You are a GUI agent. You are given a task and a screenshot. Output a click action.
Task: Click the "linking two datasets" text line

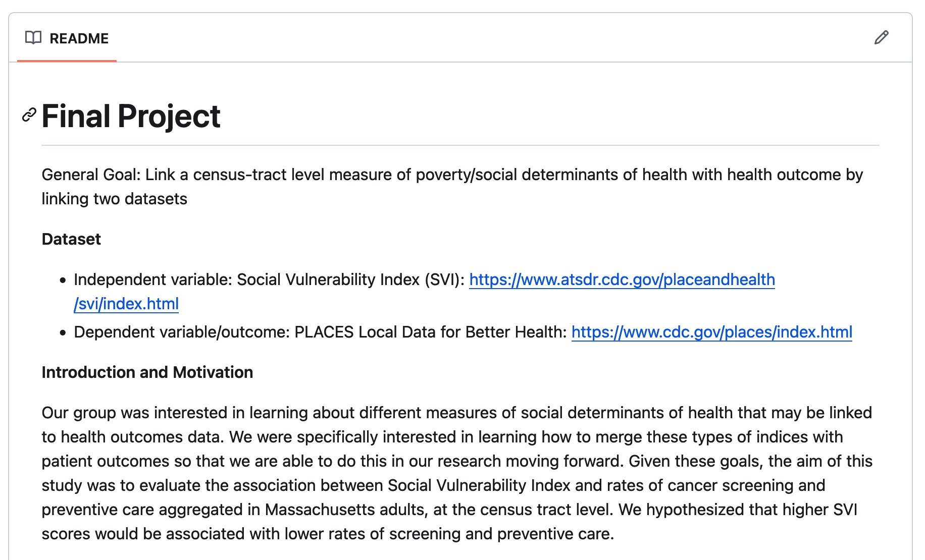pos(114,199)
